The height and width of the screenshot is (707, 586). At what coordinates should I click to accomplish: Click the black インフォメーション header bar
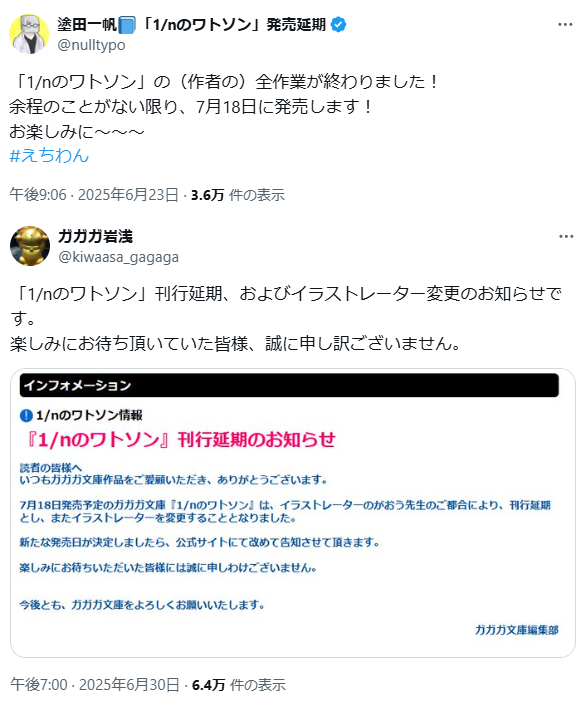click(289, 386)
